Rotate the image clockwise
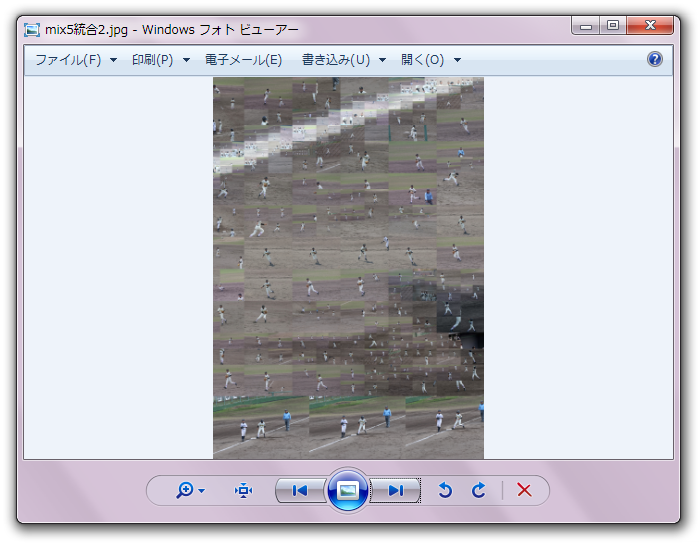The height and width of the screenshot is (550, 700). point(479,490)
